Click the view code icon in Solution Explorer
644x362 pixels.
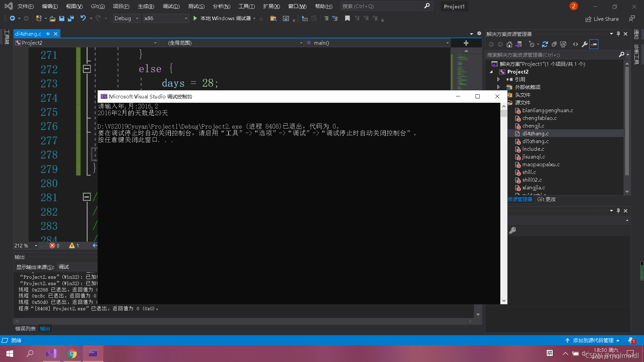(576, 44)
